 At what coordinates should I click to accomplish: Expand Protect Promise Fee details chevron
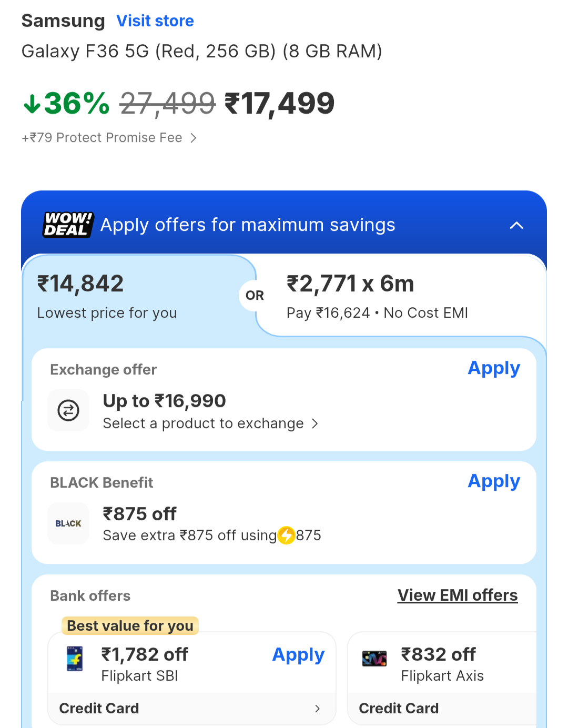point(194,138)
